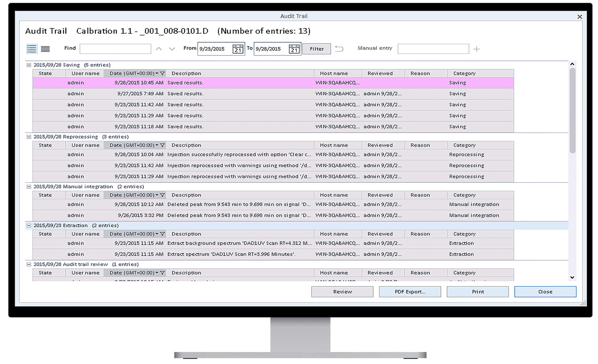Switch to grouped list view icon
This screenshot has height=364, width=598.
pyautogui.click(x=32, y=49)
